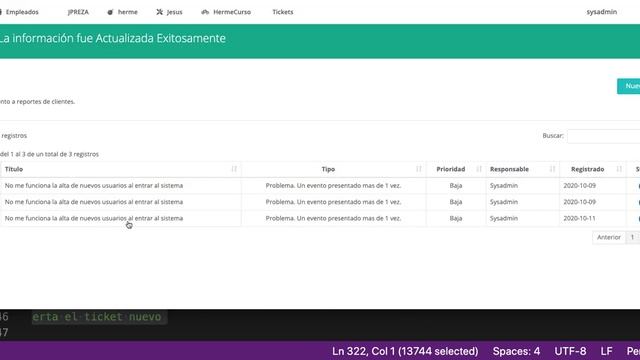Sort table by Titulo column
Screen dimensions: 640x360
coord(120,169)
